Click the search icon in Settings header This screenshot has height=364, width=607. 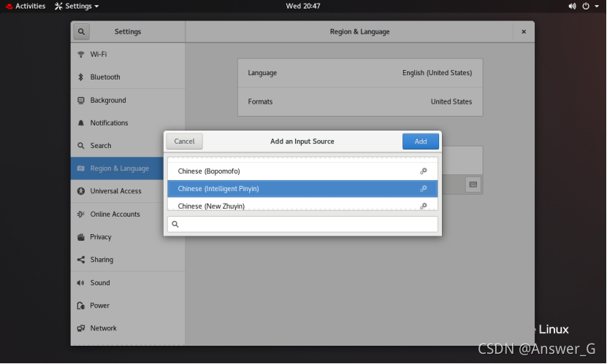[81, 31]
